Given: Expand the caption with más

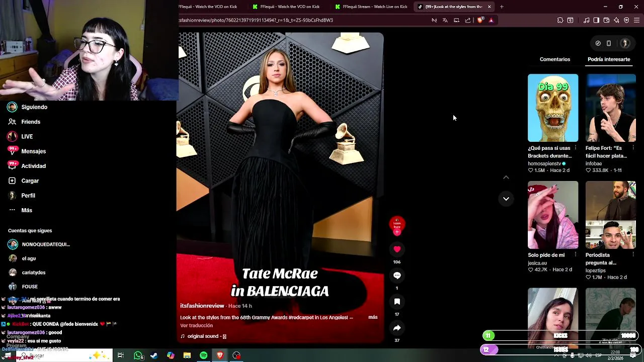Looking at the screenshot, I should pyautogui.click(x=373, y=317).
